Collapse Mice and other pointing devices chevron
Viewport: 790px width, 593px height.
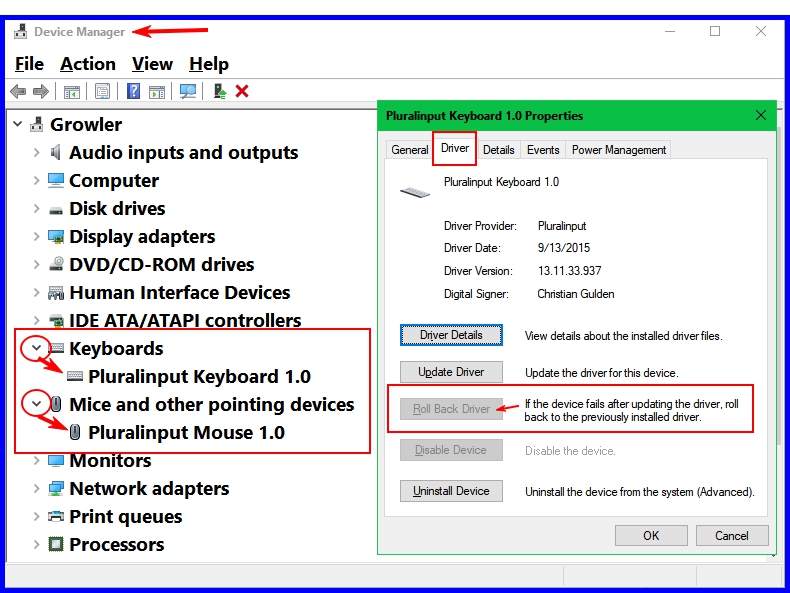36,404
